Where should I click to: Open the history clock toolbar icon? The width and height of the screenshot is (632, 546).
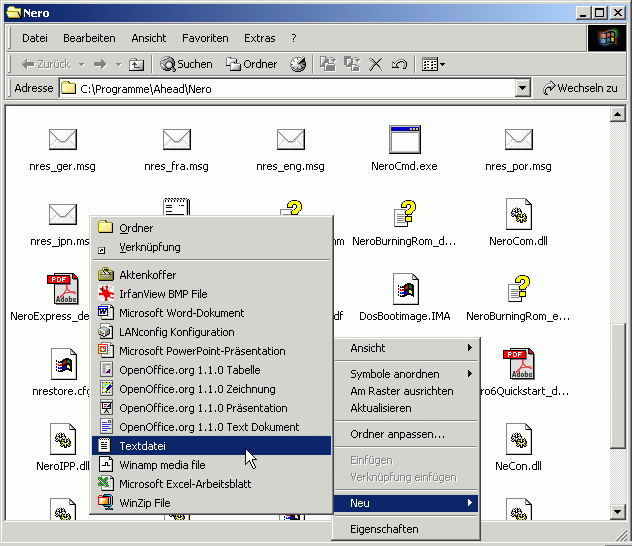(298, 64)
